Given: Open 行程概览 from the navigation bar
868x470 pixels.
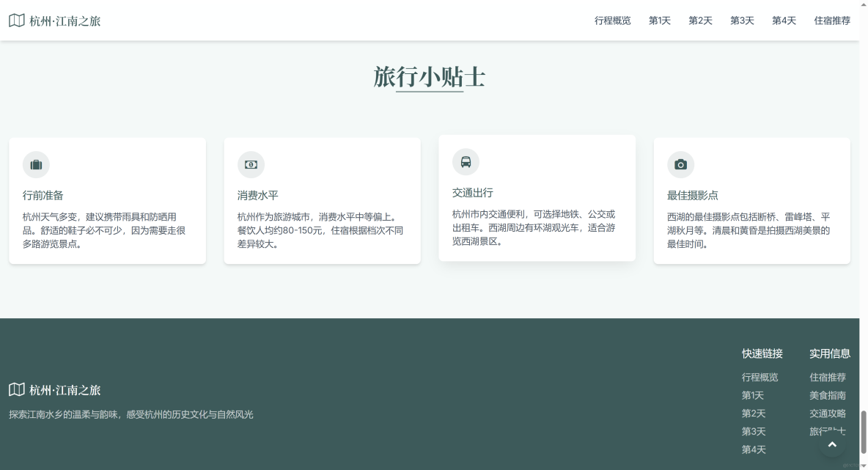Looking at the screenshot, I should pos(614,21).
